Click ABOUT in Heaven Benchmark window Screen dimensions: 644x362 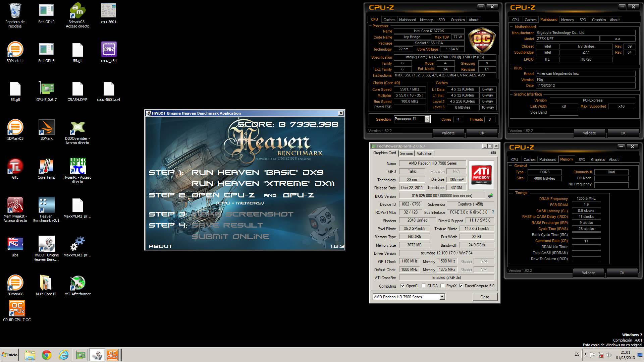pyautogui.click(x=160, y=246)
